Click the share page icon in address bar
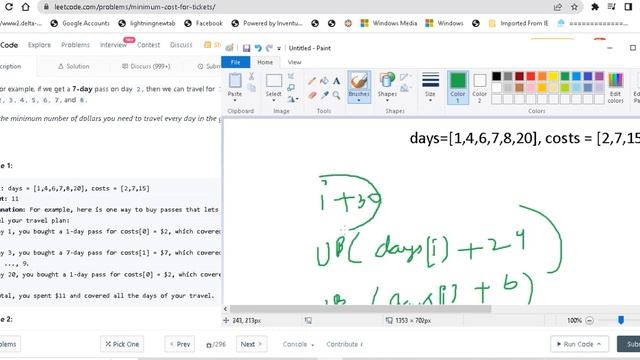This screenshot has width=640, height=360. 558,7
